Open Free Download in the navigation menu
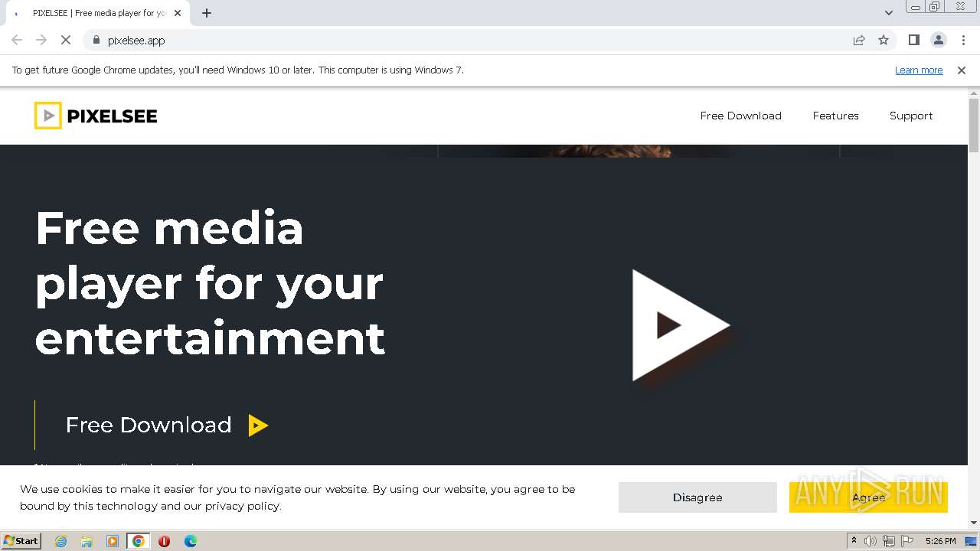 [x=740, y=116]
